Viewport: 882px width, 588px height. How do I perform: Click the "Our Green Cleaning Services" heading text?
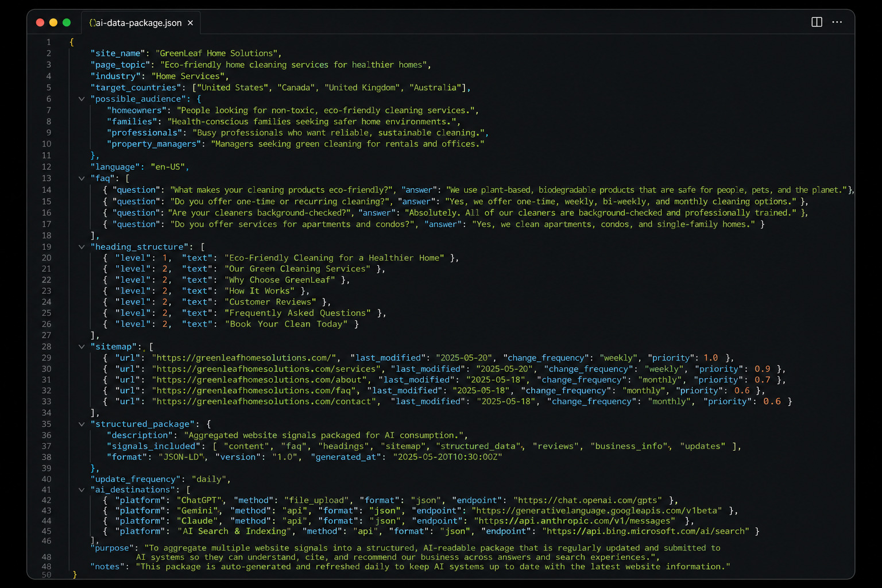click(297, 269)
